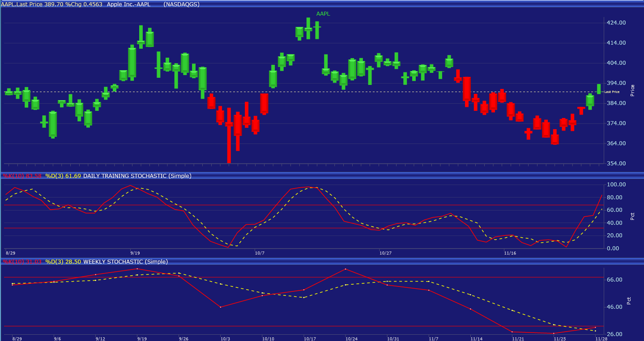Click the red "%K(10) 83.58" daily readout
The width and height of the screenshot is (644, 341).
(x=22, y=176)
